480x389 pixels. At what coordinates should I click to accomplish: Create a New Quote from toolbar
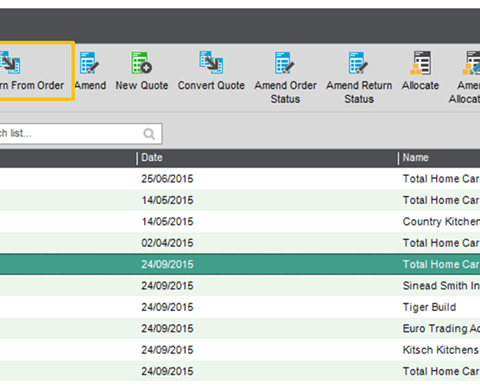pyautogui.click(x=142, y=71)
